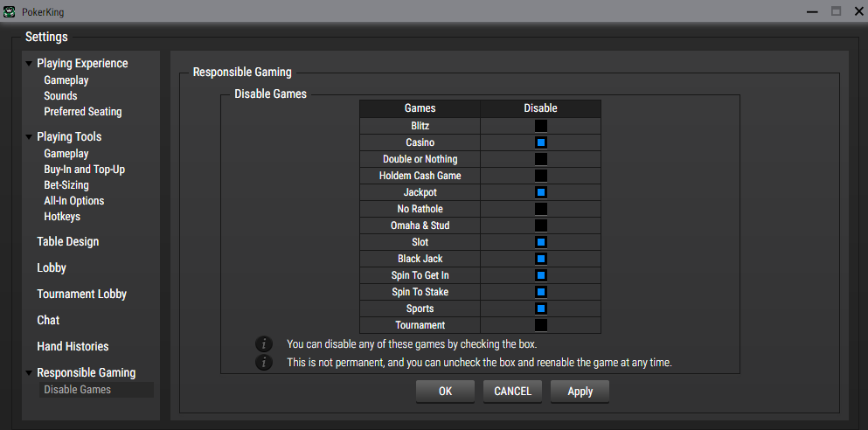Collapse the Playing Experience section
This screenshot has width=868, height=430.
(29, 64)
